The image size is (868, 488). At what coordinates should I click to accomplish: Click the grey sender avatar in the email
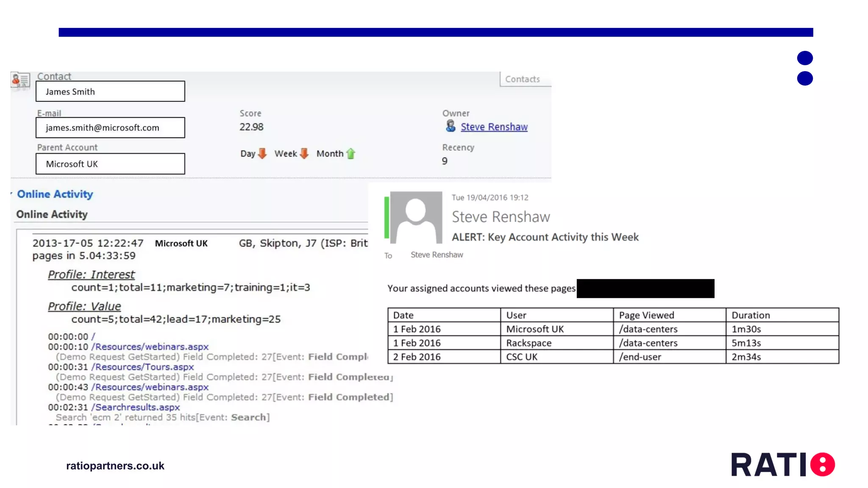tap(416, 217)
